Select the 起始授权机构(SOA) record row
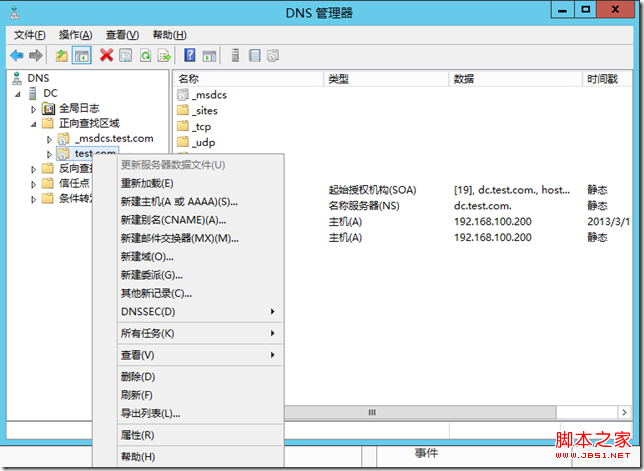Image resolution: width=644 pixels, height=471 pixels. pyautogui.click(x=458, y=190)
